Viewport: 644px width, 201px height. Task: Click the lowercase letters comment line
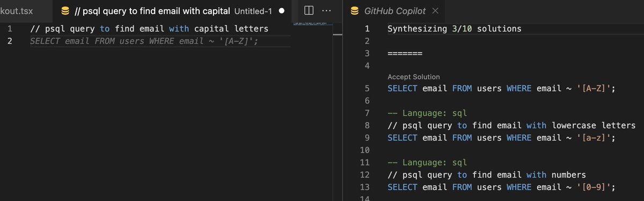tap(511, 125)
